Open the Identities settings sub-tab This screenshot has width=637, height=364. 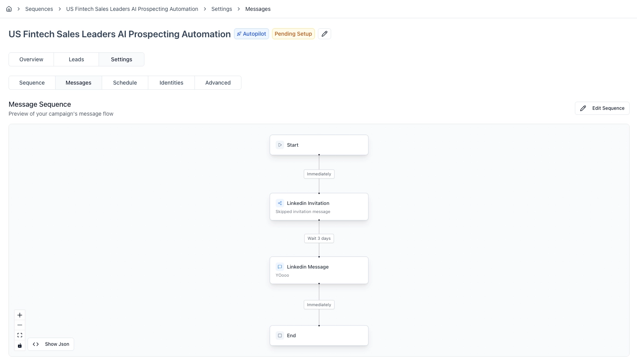point(172,83)
